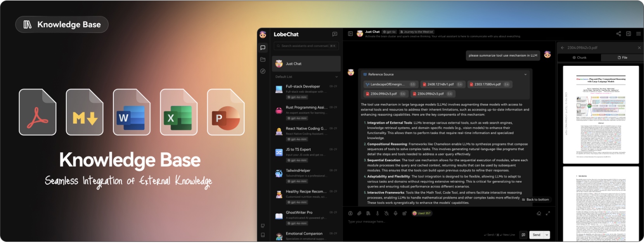This screenshot has height=245, width=644.
Task: Click the new chat icon beside LobeChat
Action: click(x=335, y=34)
